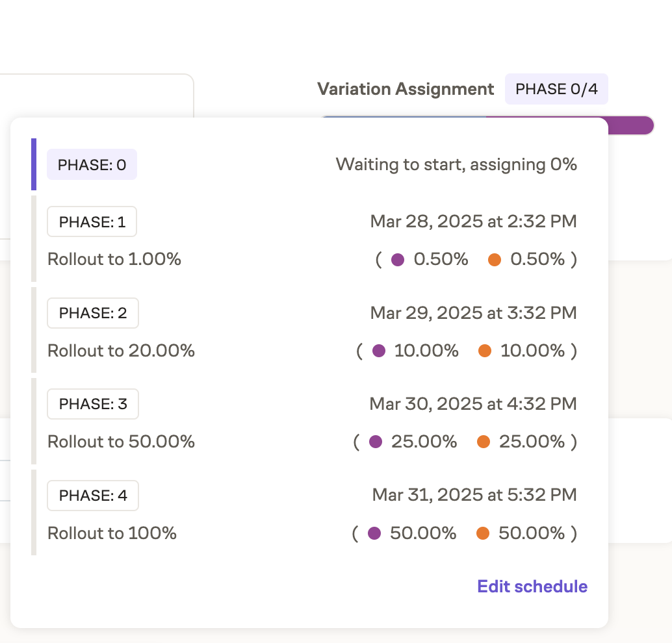Image resolution: width=672 pixels, height=643 pixels.
Task: Select the PHASE: 1 badge
Action: pyautogui.click(x=92, y=221)
